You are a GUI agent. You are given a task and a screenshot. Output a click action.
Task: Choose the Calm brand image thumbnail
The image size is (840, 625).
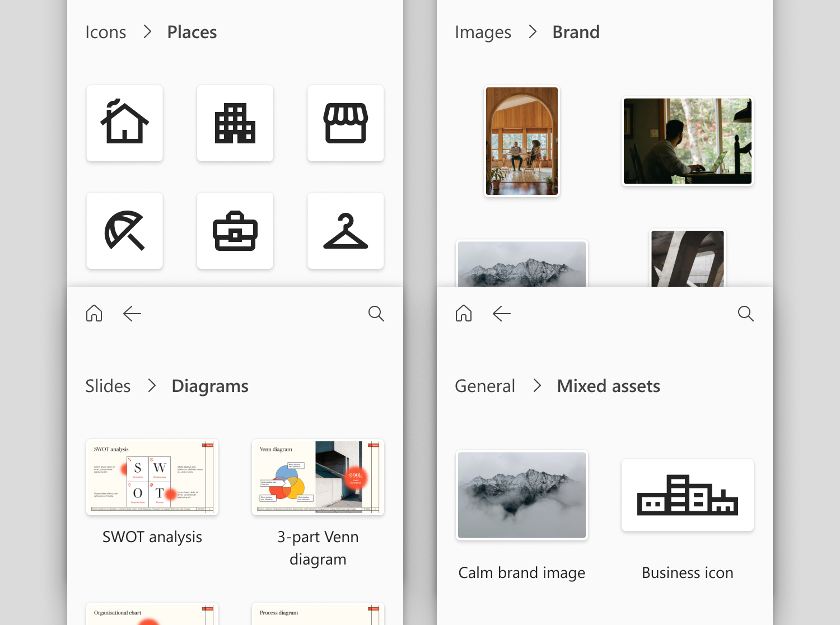(x=522, y=495)
